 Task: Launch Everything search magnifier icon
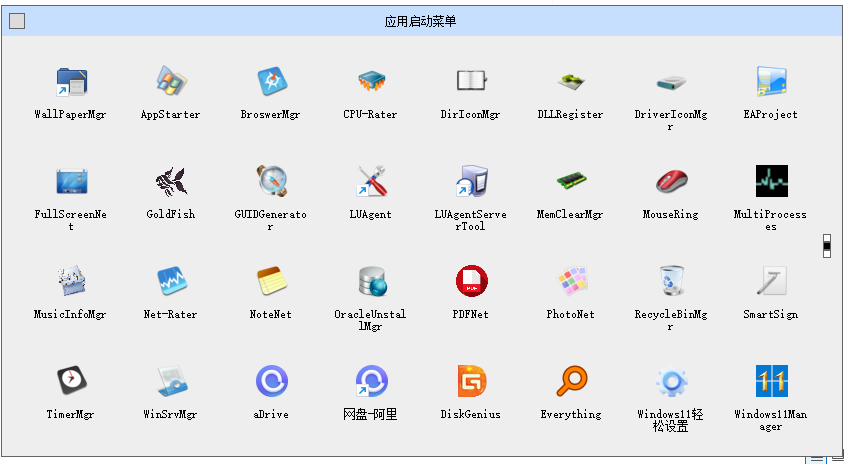click(x=571, y=381)
